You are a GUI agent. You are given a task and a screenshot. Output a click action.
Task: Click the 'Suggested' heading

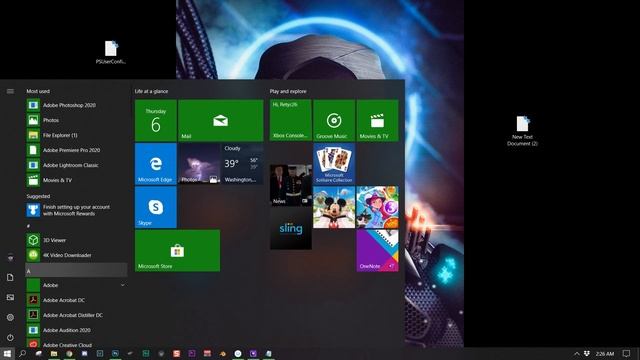click(38, 196)
